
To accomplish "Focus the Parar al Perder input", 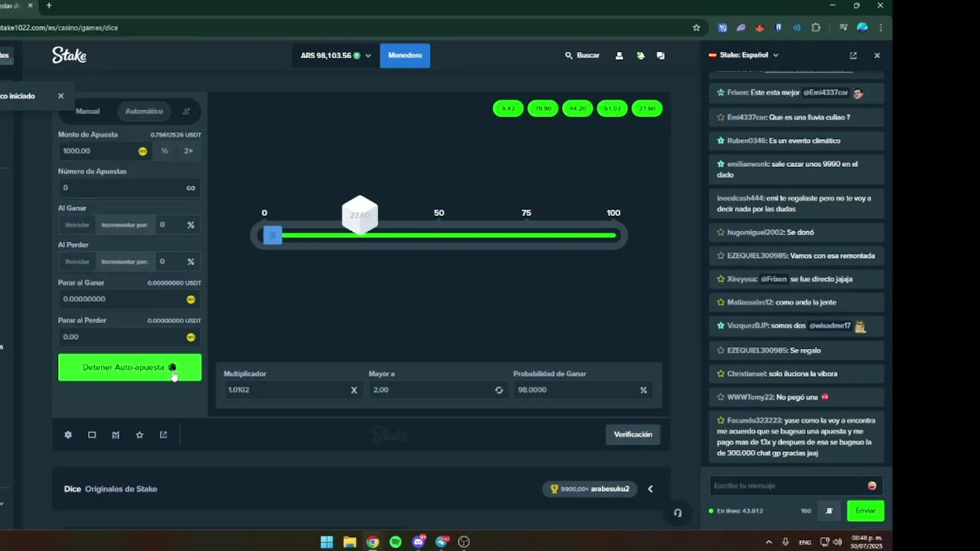I will pos(129,337).
